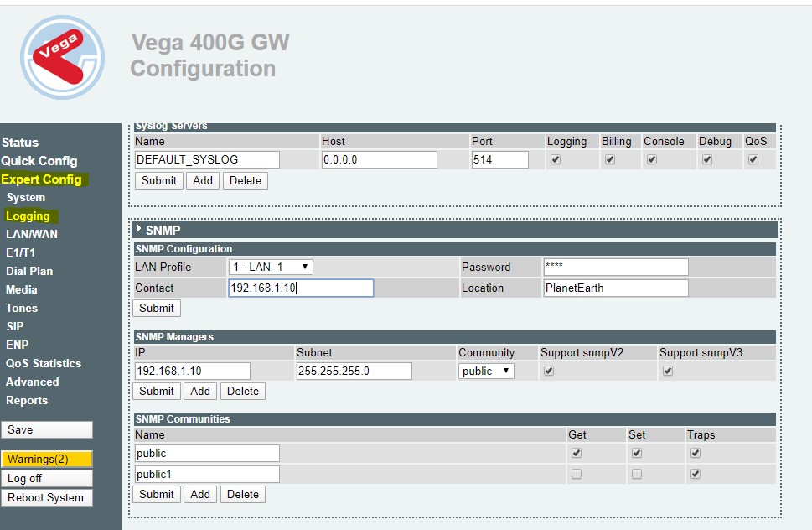This screenshot has height=530, width=812.
Task: Open the Community dropdown in SNMP Managers
Action: (x=486, y=371)
